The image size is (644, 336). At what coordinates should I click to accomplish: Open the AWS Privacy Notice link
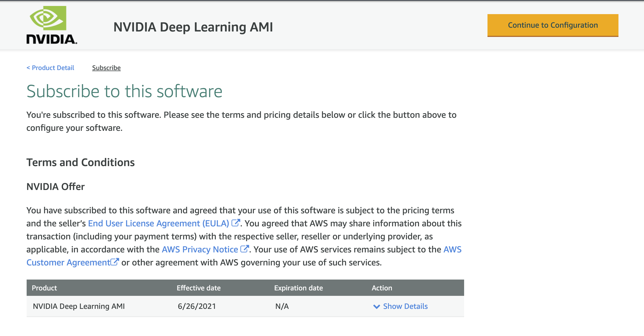pyautogui.click(x=200, y=249)
